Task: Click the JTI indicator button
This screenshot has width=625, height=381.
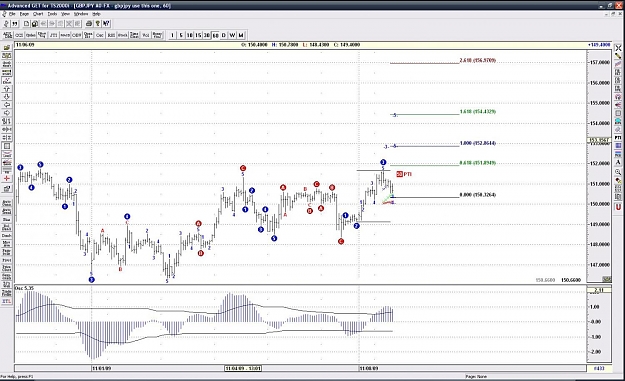Action: 53,35
